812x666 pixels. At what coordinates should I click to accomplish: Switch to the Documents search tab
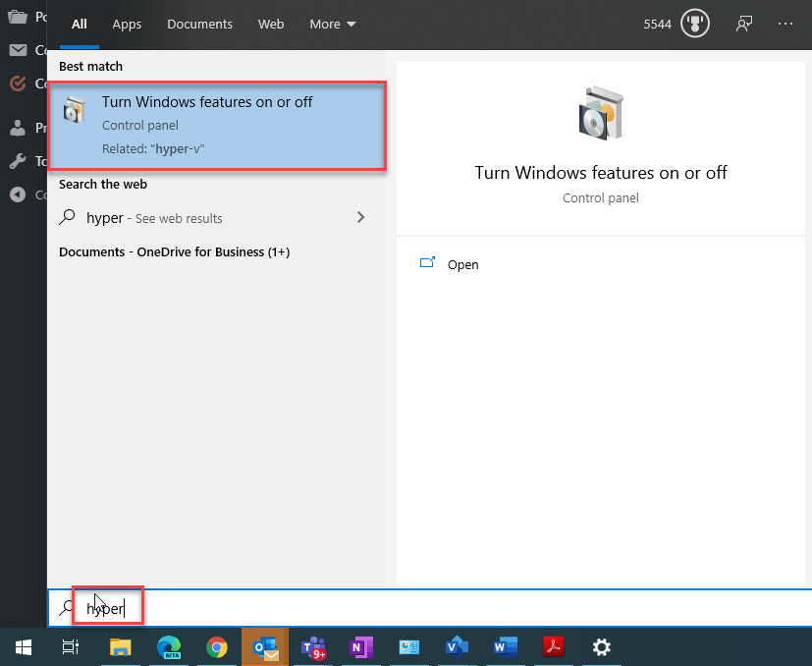(x=199, y=24)
